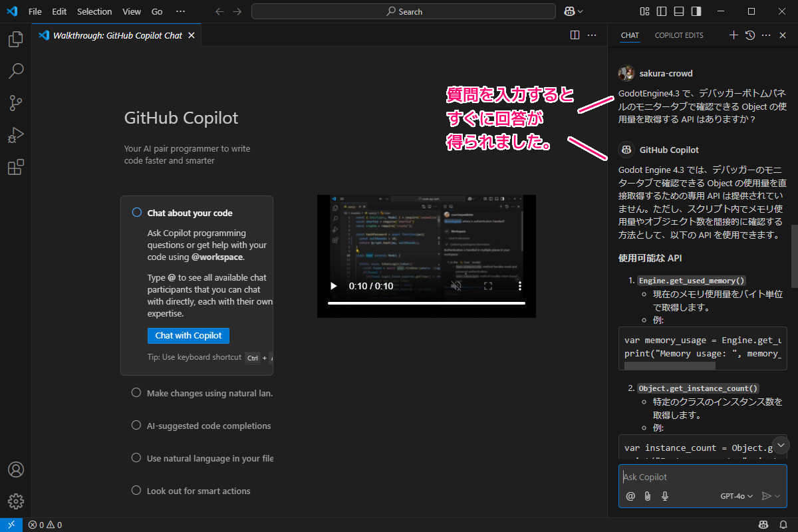Open the Explorer sidebar icon
798x532 pixels.
pyautogui.click(x=16, y=39)
